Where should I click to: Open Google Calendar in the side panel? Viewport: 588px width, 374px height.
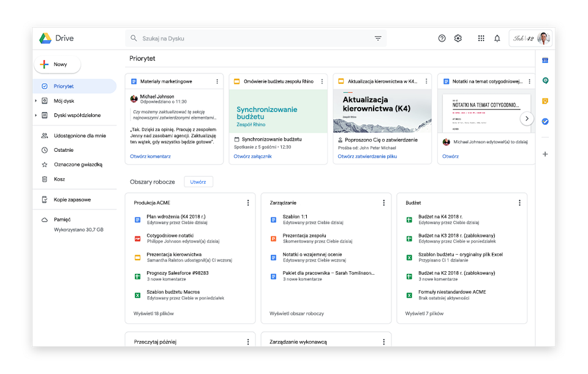pyautogui.click(x=545, y=61)
